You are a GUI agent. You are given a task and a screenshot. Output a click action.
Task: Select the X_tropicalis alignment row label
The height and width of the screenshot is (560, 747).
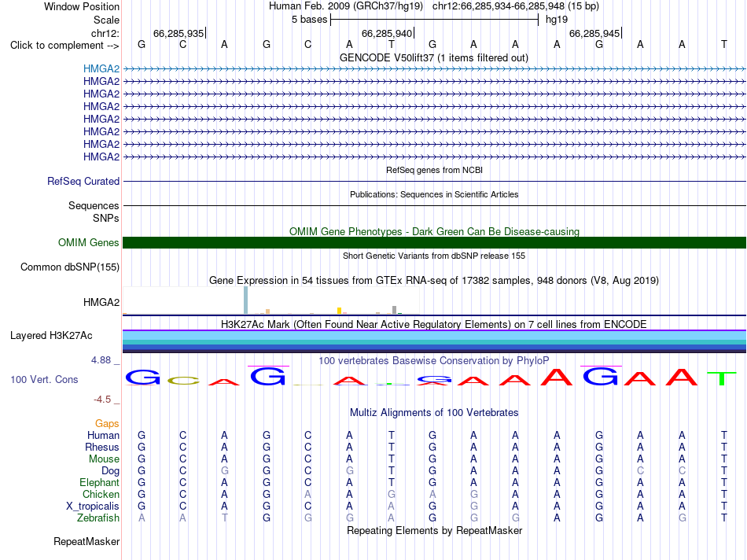[x=93, y=507]
